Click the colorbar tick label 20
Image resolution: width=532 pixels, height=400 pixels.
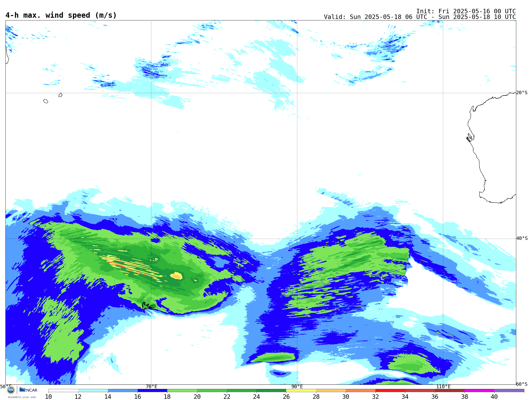(x=197, y=397)
